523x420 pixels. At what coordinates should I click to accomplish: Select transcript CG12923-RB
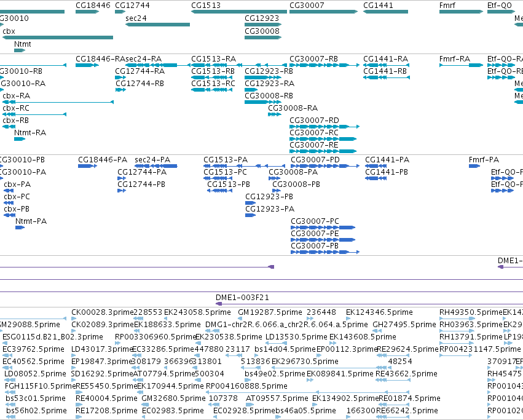[263, 77]
